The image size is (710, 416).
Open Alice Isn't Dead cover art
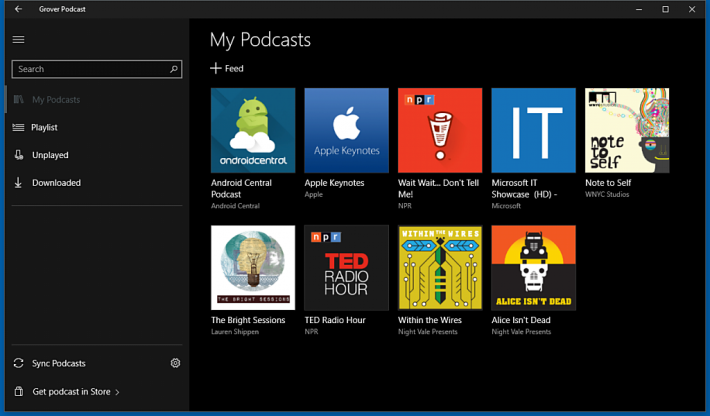pos(533,268)
